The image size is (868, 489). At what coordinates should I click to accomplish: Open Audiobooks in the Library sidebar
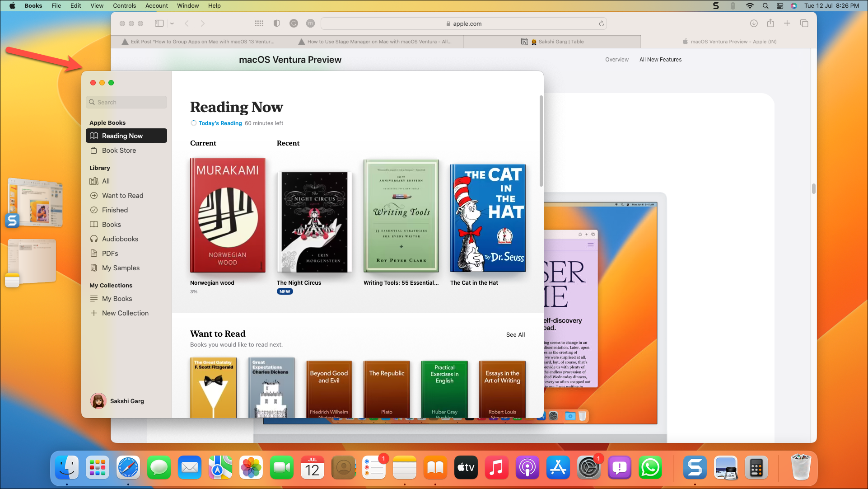(120, 239)
